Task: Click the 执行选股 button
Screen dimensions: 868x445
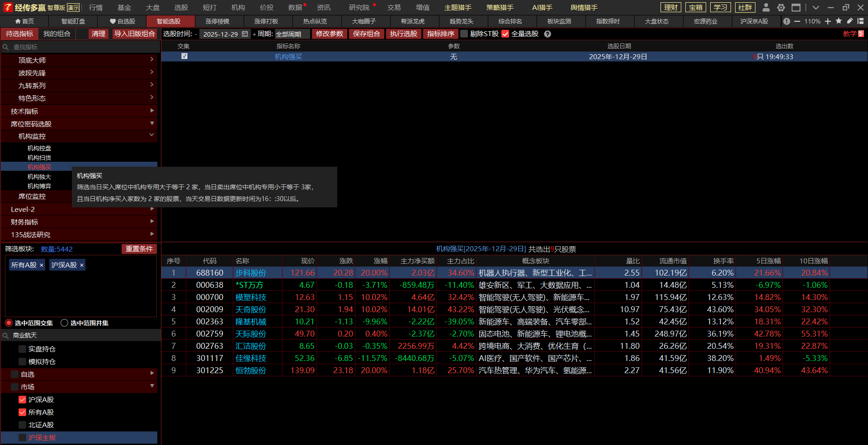Action: [403, 34]
